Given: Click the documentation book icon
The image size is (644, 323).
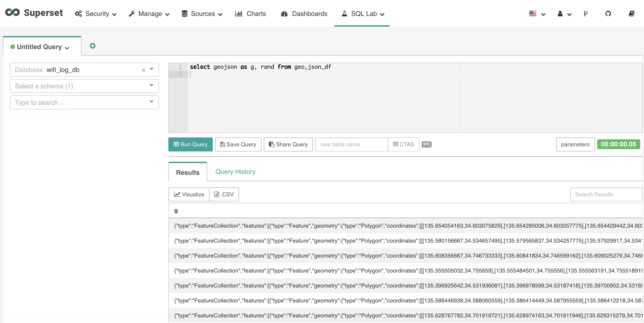Looking at the screenshot, I should click(x=632, y=14).
